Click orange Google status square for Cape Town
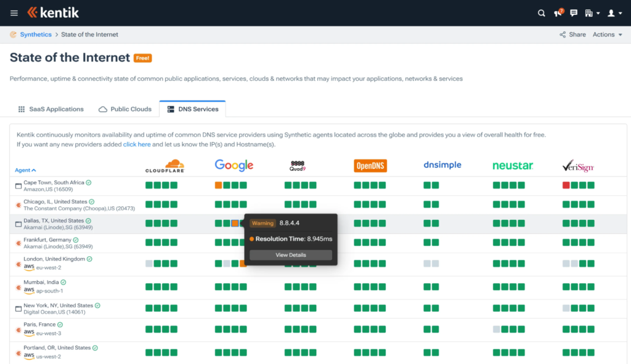Screen dimensions: 631x364 click(218, 185)
